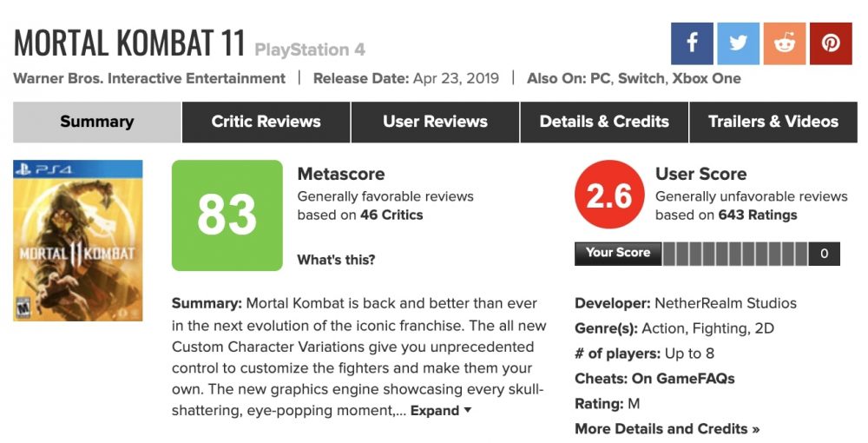The width and height of the screenshot is (868, 443).
Task: Open the Details & Credits tab
Action: click(x=604, y=122)
